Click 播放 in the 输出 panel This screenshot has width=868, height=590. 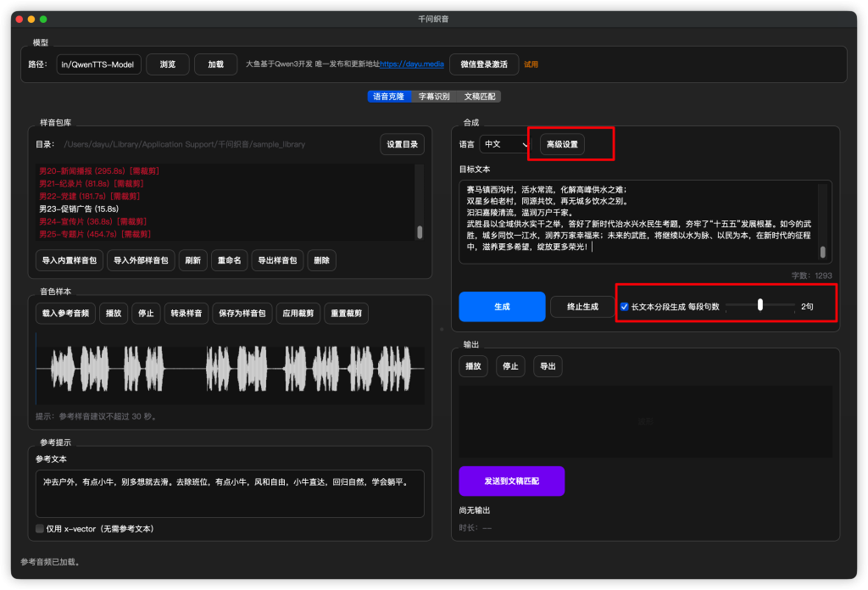(474, 366)
